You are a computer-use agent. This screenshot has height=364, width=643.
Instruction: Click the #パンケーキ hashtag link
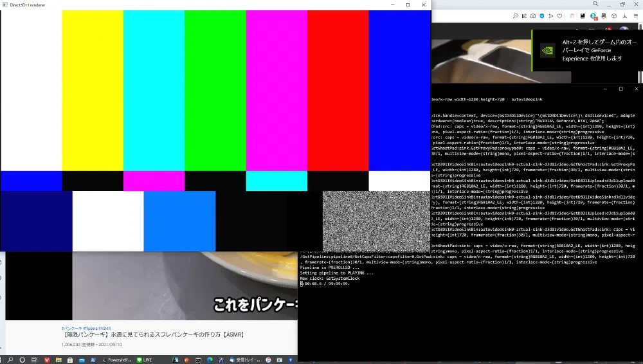tap(71, 328)
